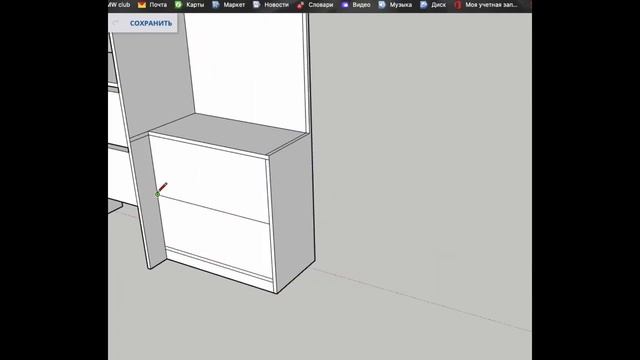Open the Новости bookmark
The width and height of the screenshot is (640, 360).
click(x=271, y=5)
